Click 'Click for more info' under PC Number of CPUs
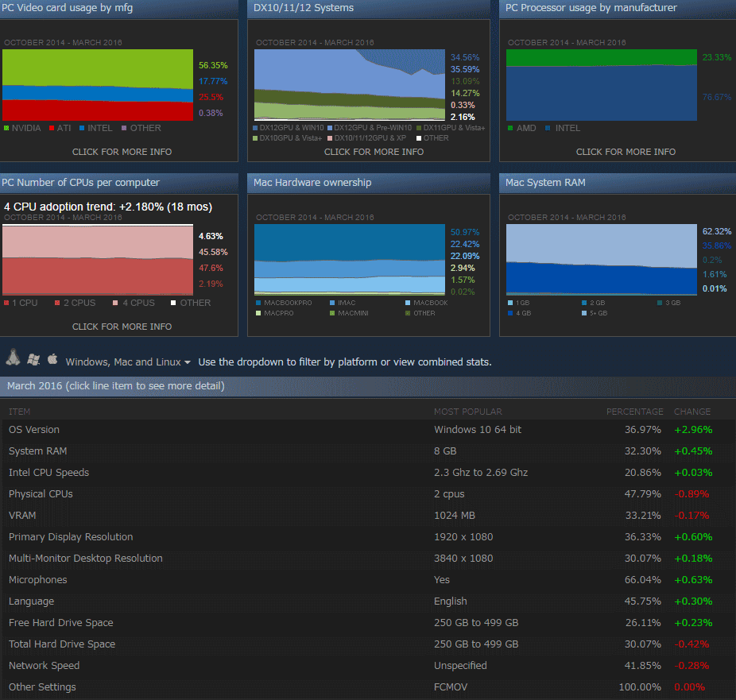 click(122, 327)
